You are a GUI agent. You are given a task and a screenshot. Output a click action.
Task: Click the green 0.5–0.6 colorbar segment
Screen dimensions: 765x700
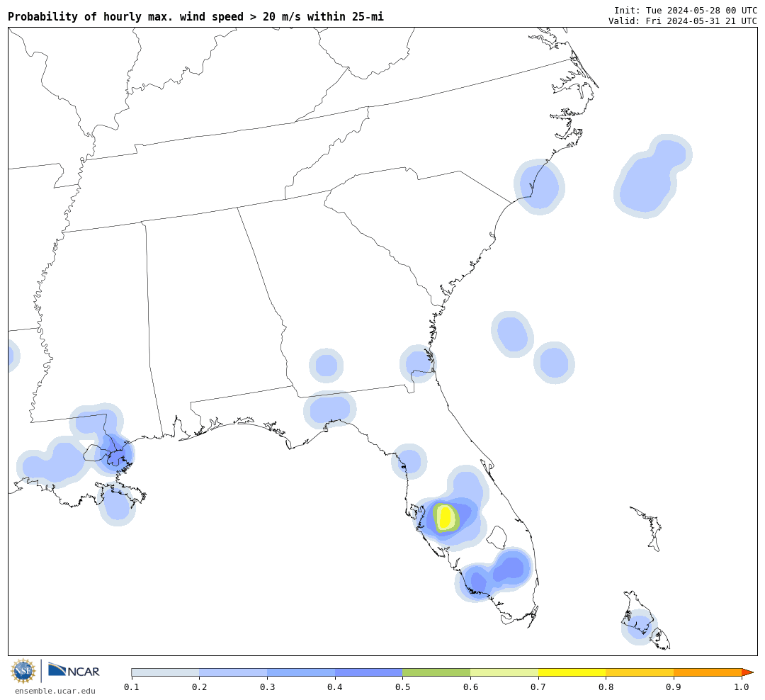point(436,672)
